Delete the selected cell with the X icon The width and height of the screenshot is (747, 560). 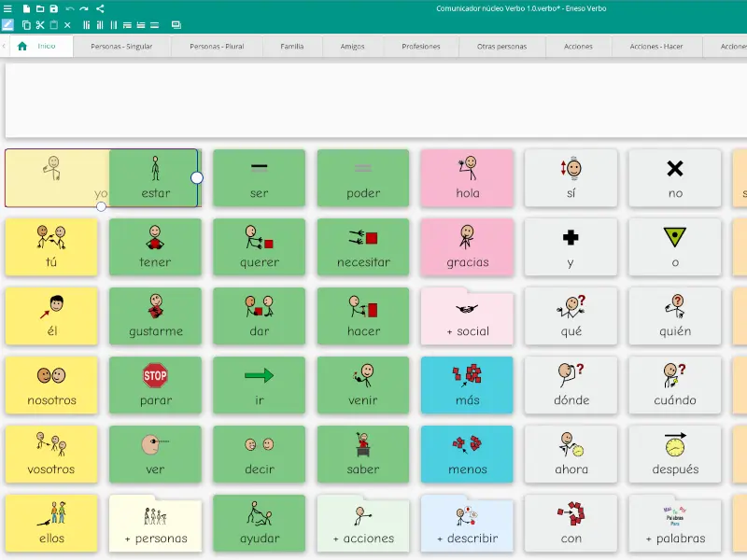tap(67, 25)
